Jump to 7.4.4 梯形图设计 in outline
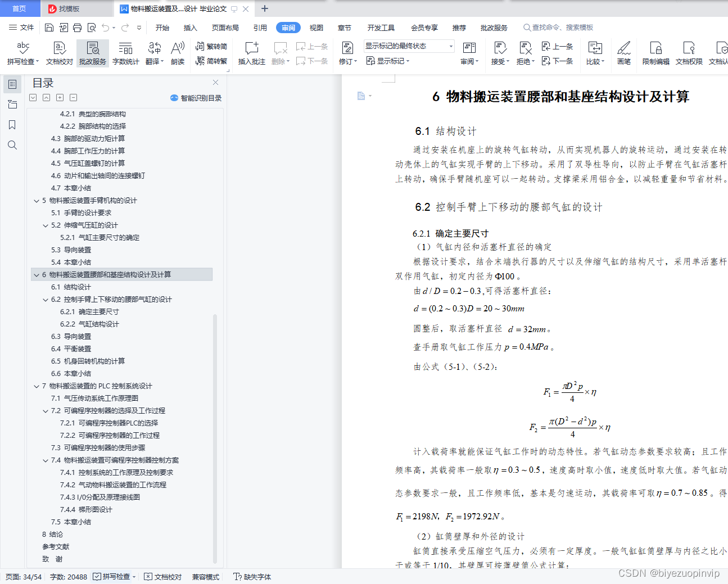The image size is (728, 584). pos(86,510)
